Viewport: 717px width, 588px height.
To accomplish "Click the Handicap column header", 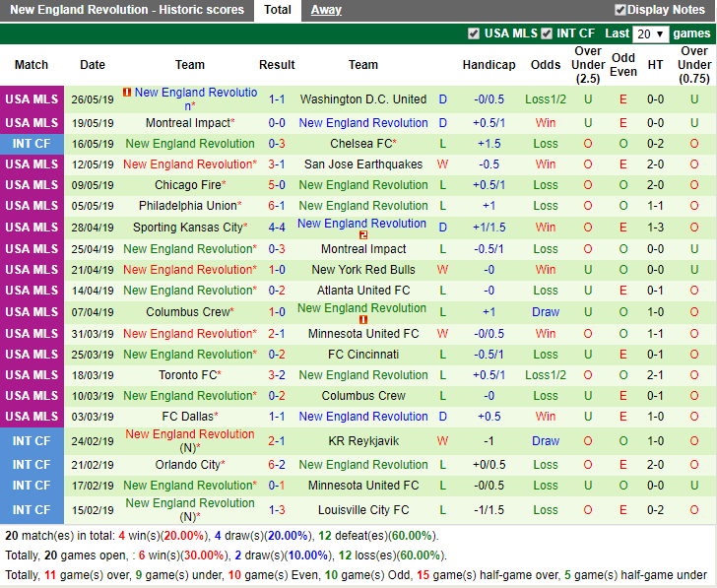I will [x=489, y=65].
